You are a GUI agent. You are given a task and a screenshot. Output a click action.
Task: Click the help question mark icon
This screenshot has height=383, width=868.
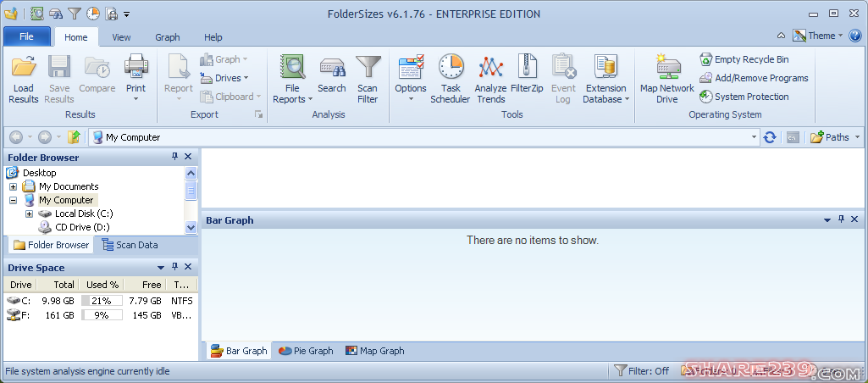854,36
